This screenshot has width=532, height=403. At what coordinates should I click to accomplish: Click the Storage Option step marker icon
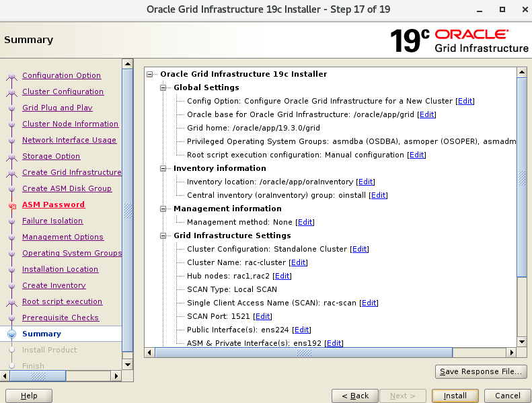click(x=11, y=157)
